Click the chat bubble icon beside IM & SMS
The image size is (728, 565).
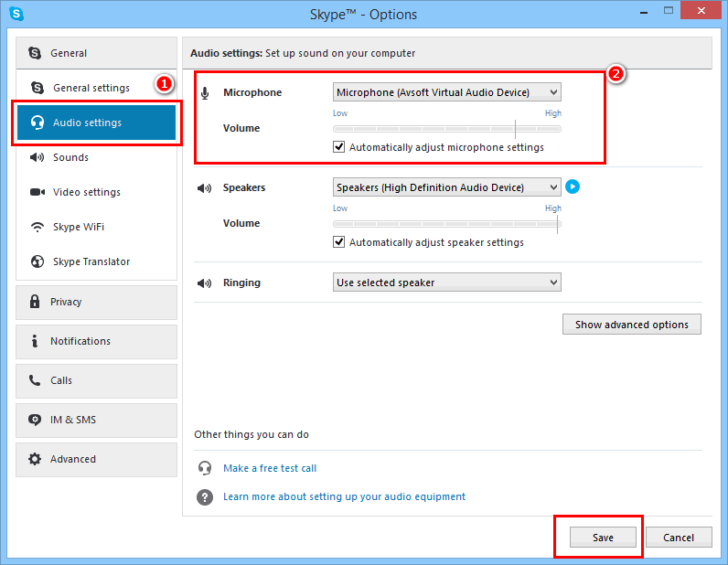pyautogui.click(x=35, y=420)
